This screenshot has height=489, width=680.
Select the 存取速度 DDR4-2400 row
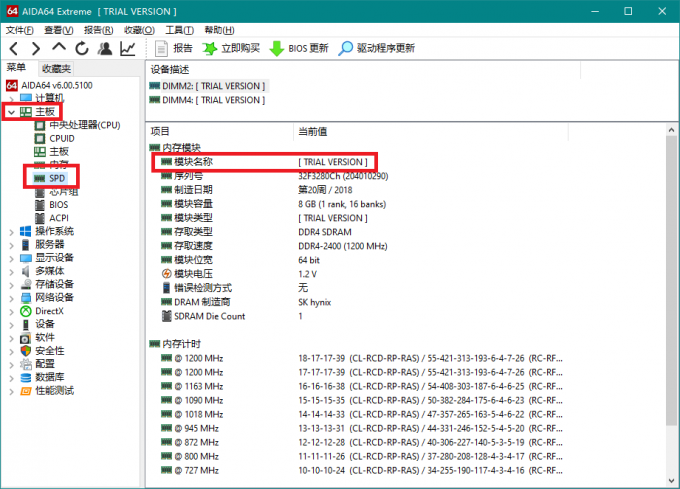(274, 246)
